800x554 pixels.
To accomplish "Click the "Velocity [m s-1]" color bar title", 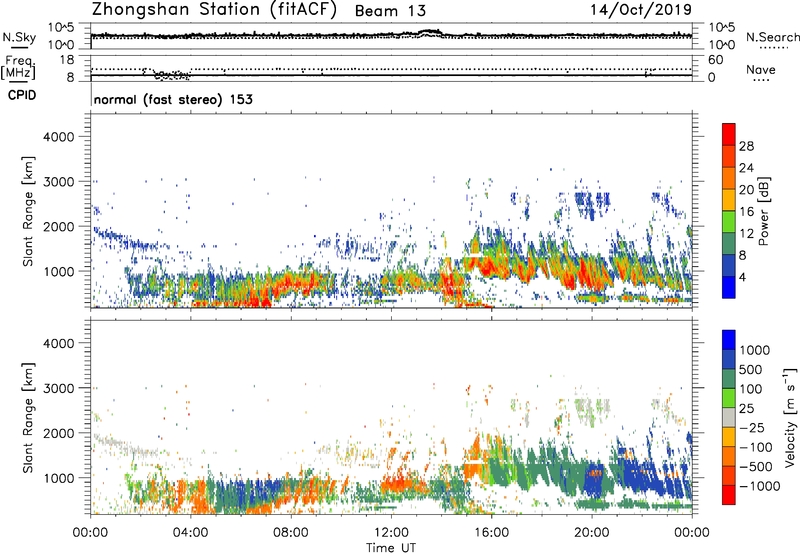I will (x=790, y=417).
